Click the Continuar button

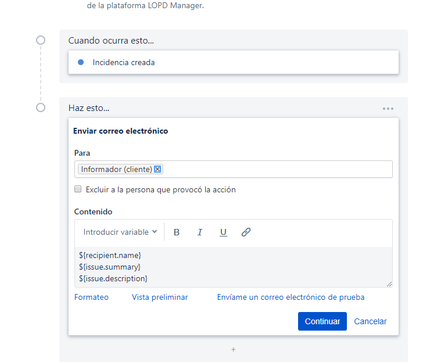(x=322, y=321)
